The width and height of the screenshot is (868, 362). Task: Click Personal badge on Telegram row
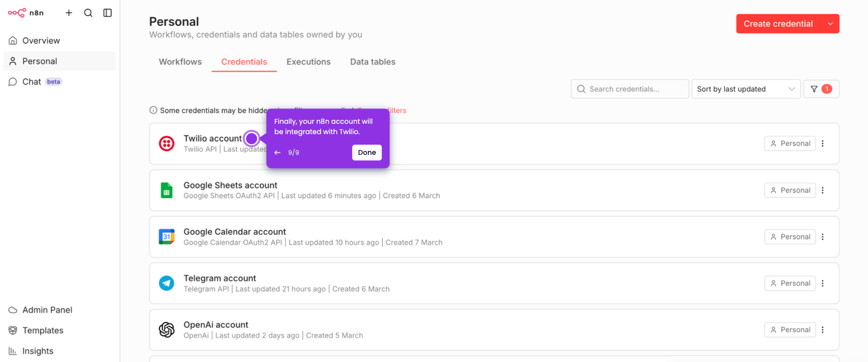tap(790, 283)
